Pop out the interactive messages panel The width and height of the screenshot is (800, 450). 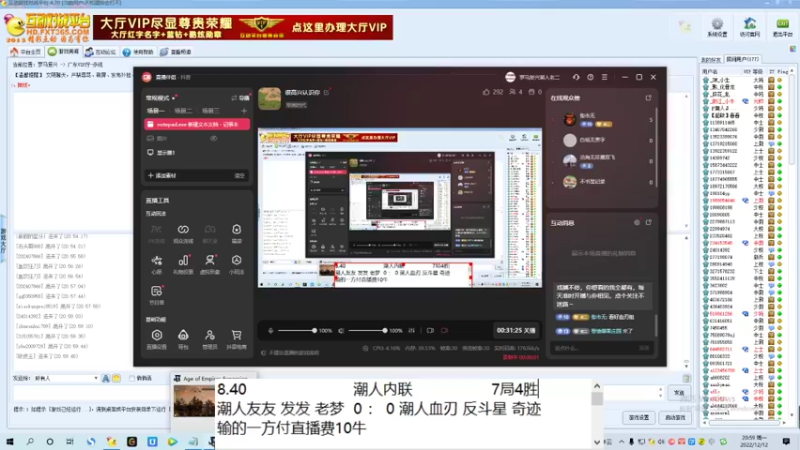pos(648,222)
